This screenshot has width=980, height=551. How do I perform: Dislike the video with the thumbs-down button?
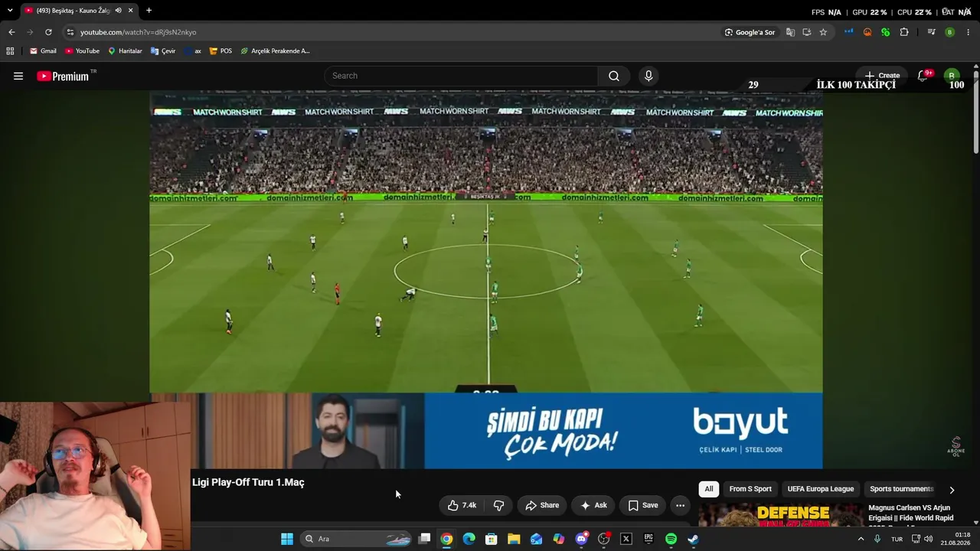[499, 505]
